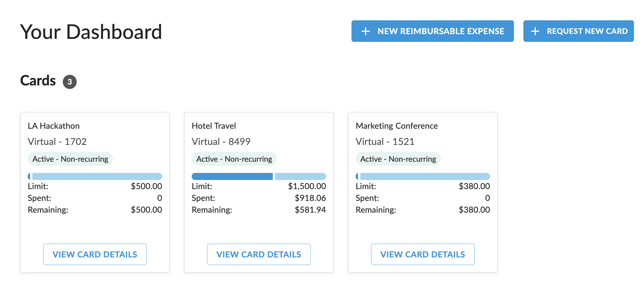Viewport: 644px width, 281px height.
Task: Click the Marketing Conference Active - Non-recurring badge
Action: [x=398, y=159]
